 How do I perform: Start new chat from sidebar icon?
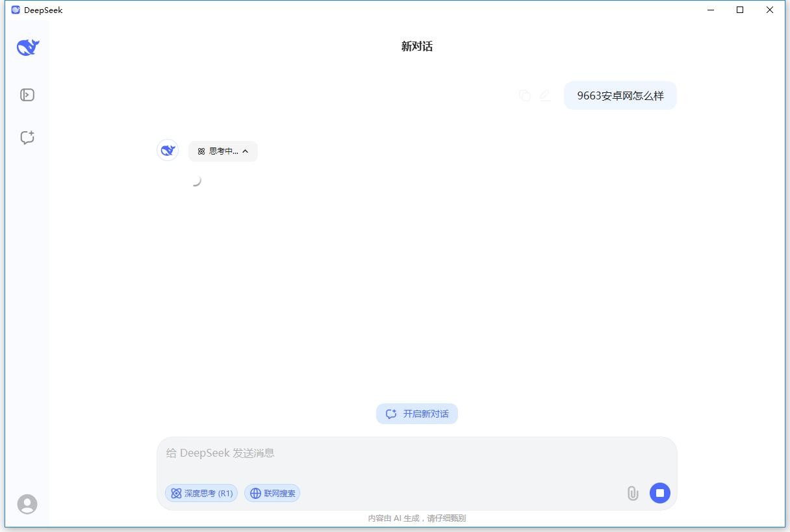(x=27, y=137)
